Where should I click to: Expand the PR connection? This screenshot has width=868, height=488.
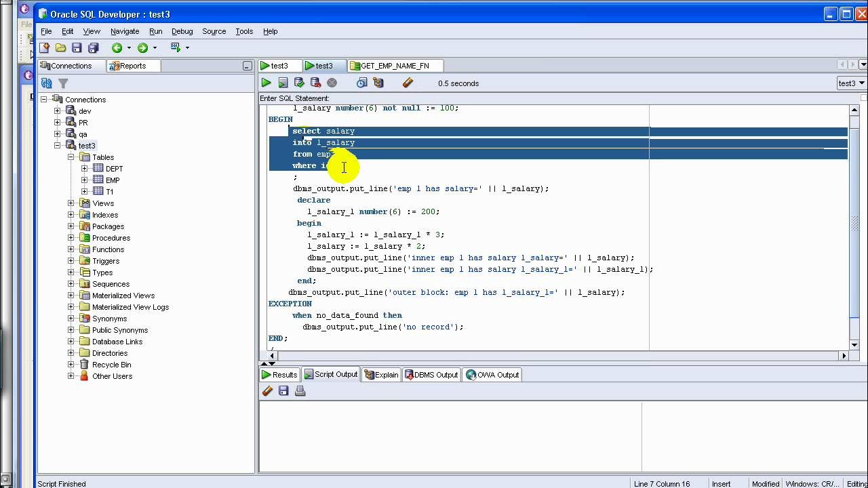coord(58,123)
